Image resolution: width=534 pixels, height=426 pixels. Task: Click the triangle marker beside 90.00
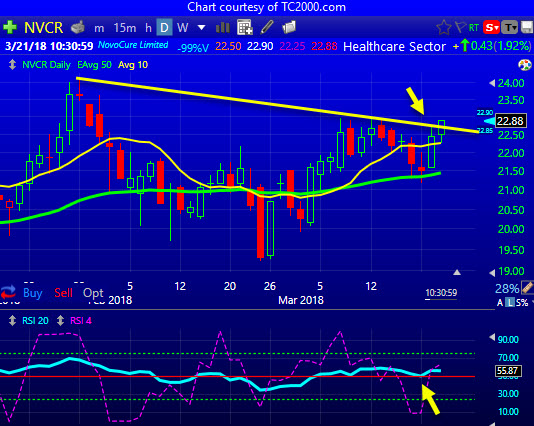[492, 337]
